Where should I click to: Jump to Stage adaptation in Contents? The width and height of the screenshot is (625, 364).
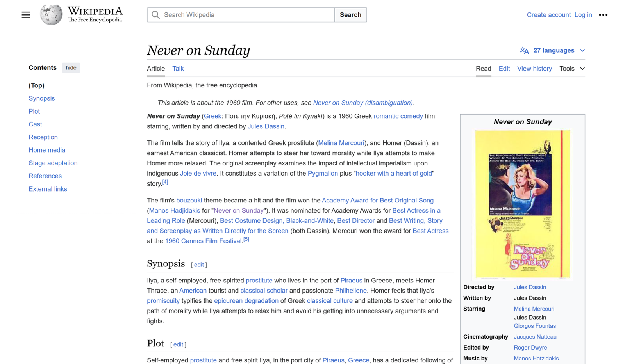pyautogui.click(x=53, y=163)
